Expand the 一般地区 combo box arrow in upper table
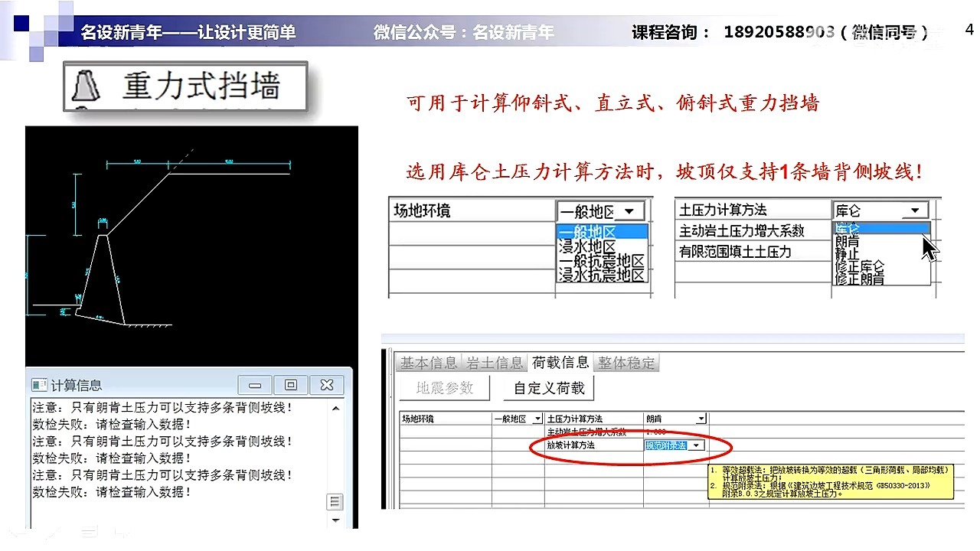The image size is (980, 551). 629,211
